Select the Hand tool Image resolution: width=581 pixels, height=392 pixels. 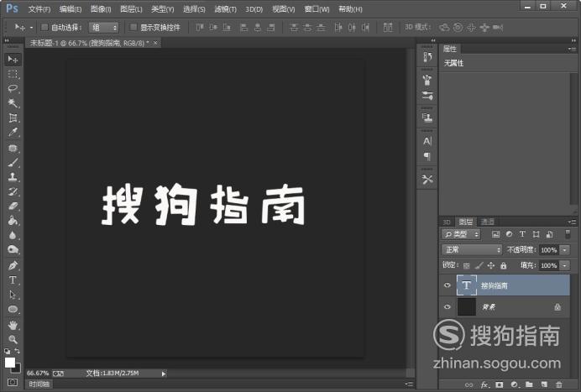click(x=13, y=325)
